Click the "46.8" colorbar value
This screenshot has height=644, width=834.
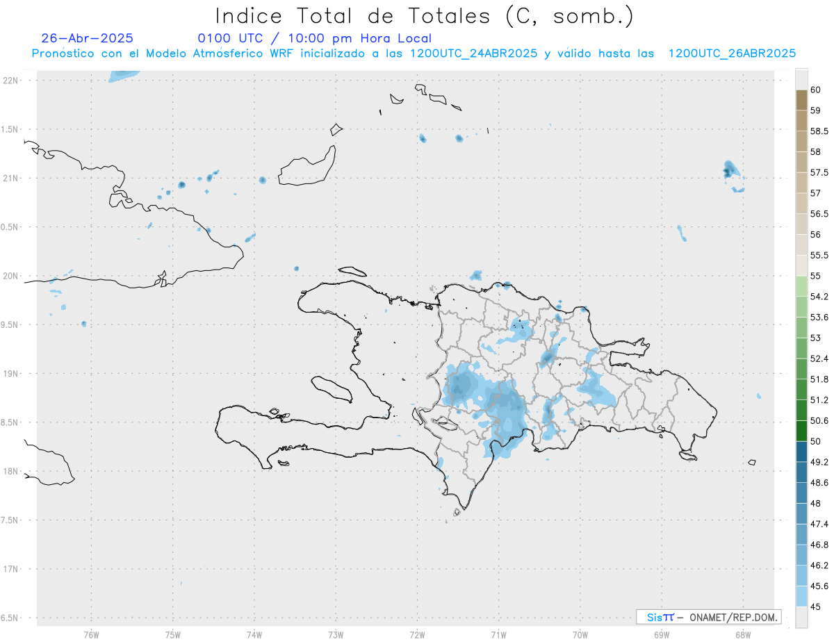(819, 545)
